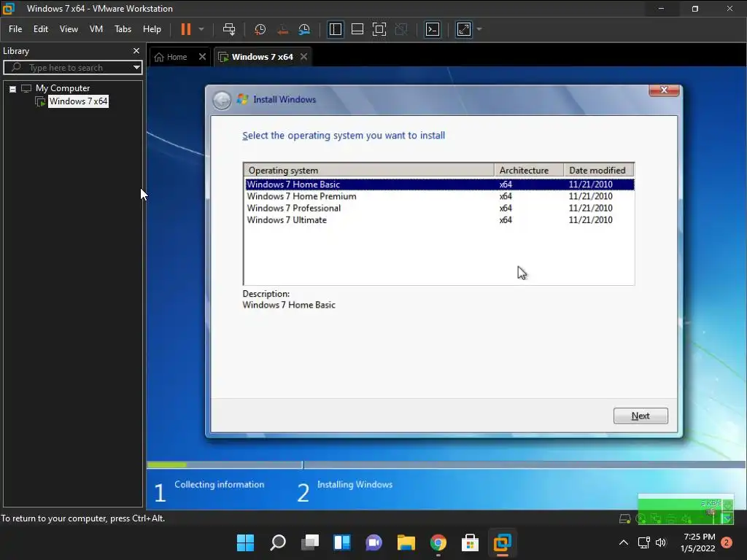Open Task View from the taskbar
Viewport: 747px width, 560px height.
[x=309, y=542]
